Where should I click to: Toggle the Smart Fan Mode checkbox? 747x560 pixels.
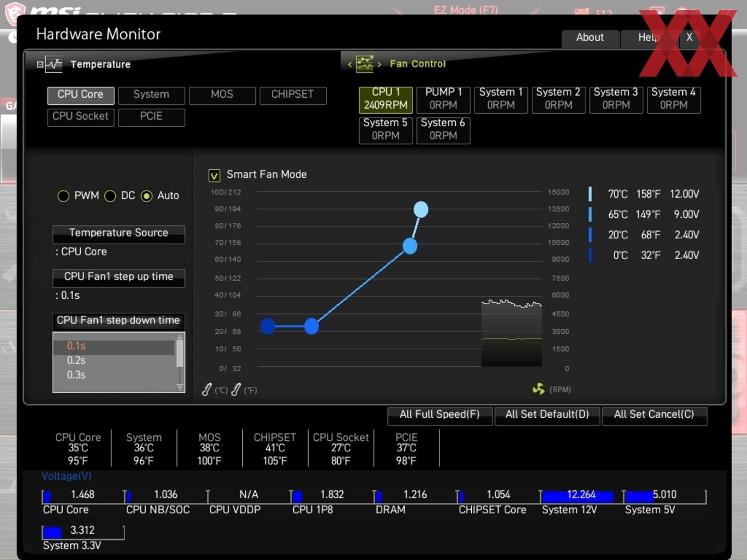click(214, 175)
